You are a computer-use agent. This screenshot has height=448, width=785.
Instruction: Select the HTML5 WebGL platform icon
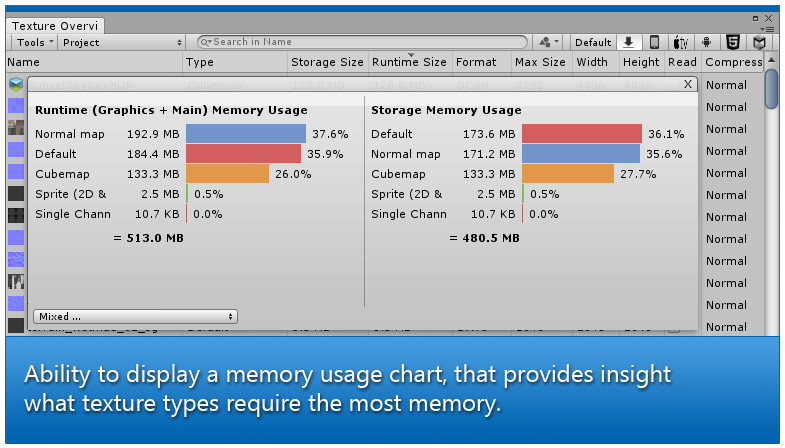(733, 42)
